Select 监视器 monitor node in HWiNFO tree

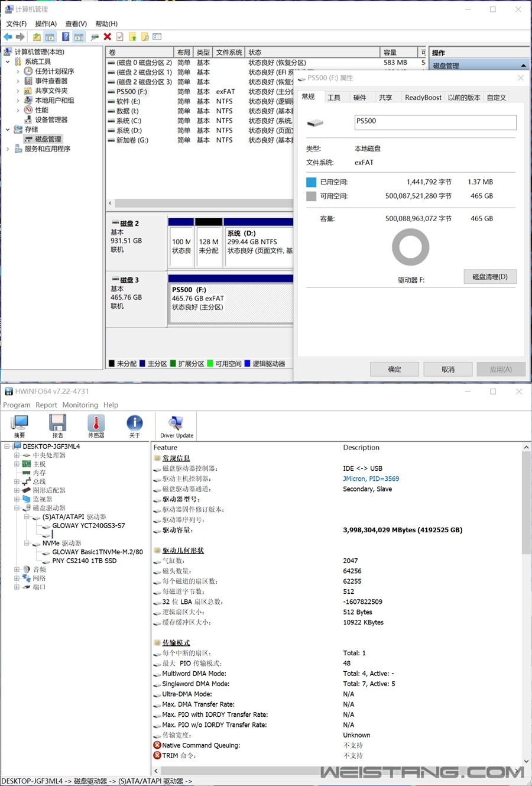pyautogui.click(x=43, y=499)
